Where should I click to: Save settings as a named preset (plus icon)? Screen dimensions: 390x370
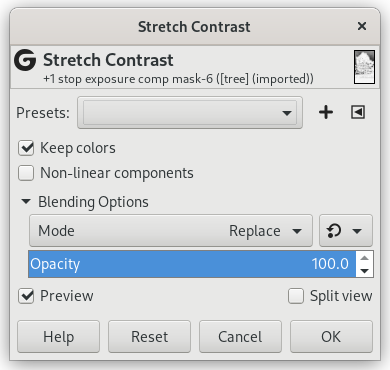326,112
